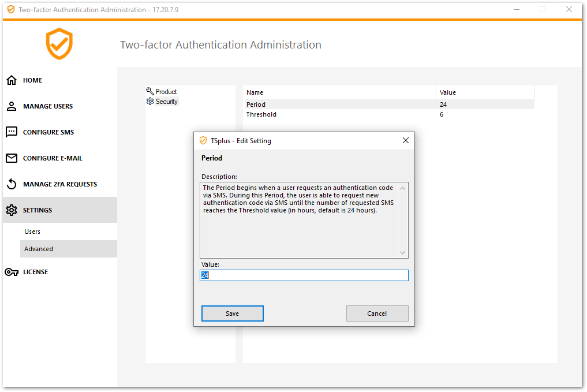Select the wrench icon next to Product
This screenshot has height=392, width=587.
(x=150, y=91)
